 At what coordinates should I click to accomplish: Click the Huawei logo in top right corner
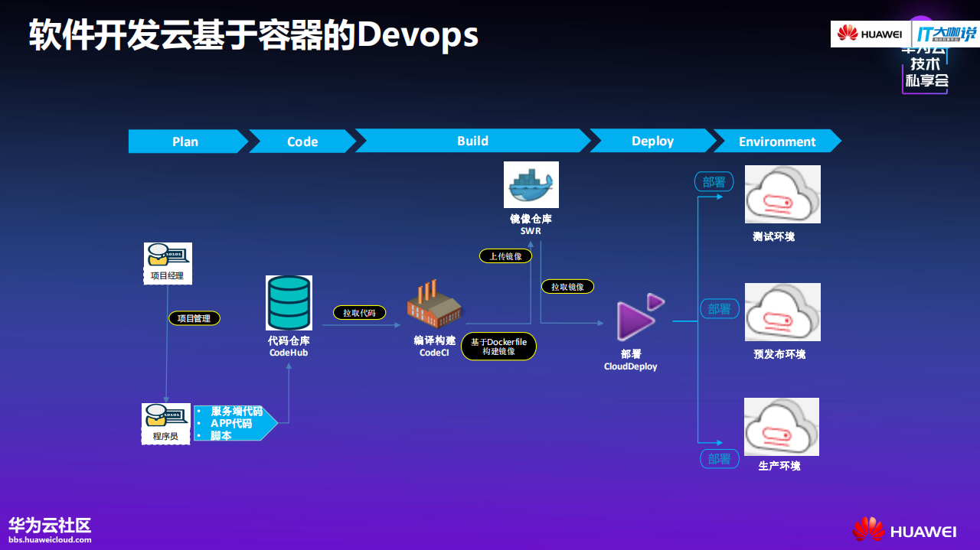click(x=869, y=34)
